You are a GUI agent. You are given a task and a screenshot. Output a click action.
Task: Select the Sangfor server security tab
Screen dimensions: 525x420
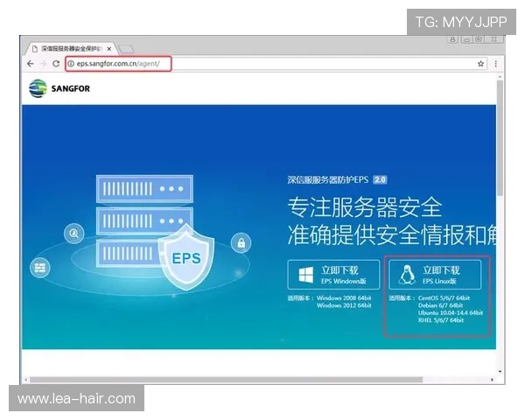(x=72, y=49)
